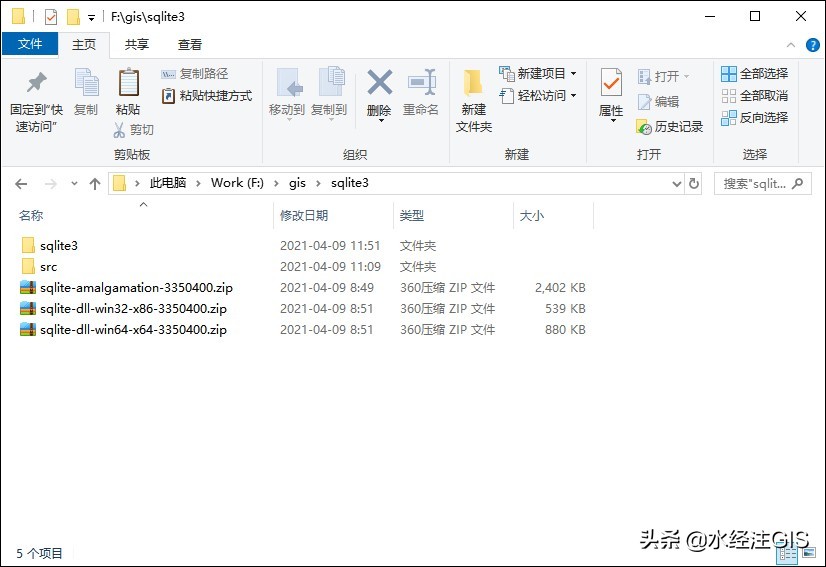Click 此电脑 in the breadcrumb path
The height and width of the screenshot is (567, 826).
click(x=168, y=183)
